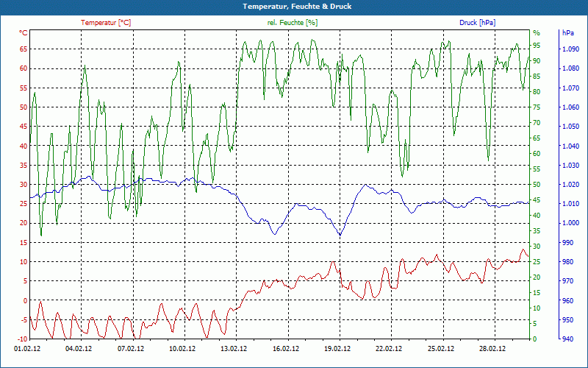Click red temperature axis value -5

(24, 320)
